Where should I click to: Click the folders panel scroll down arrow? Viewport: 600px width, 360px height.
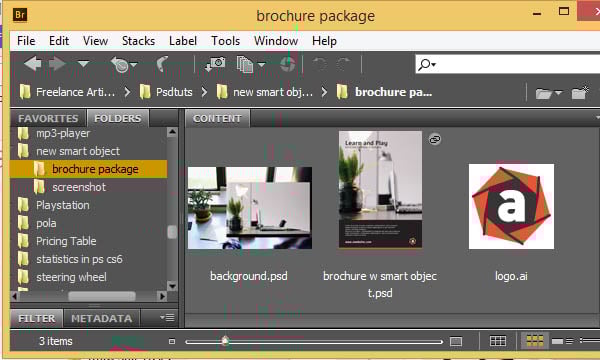(172, 286)
